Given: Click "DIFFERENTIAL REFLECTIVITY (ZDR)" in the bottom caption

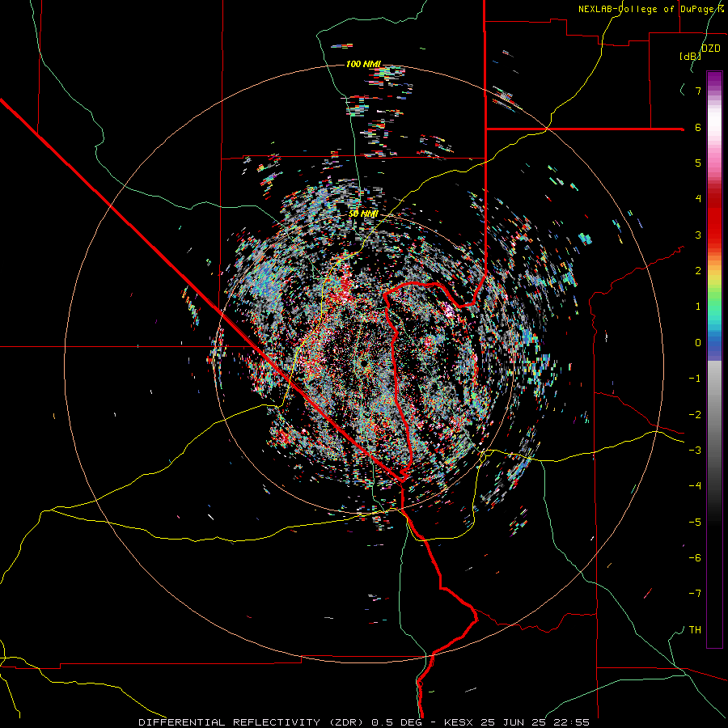Looking at the screenshot, I should [x=252, y=722].
